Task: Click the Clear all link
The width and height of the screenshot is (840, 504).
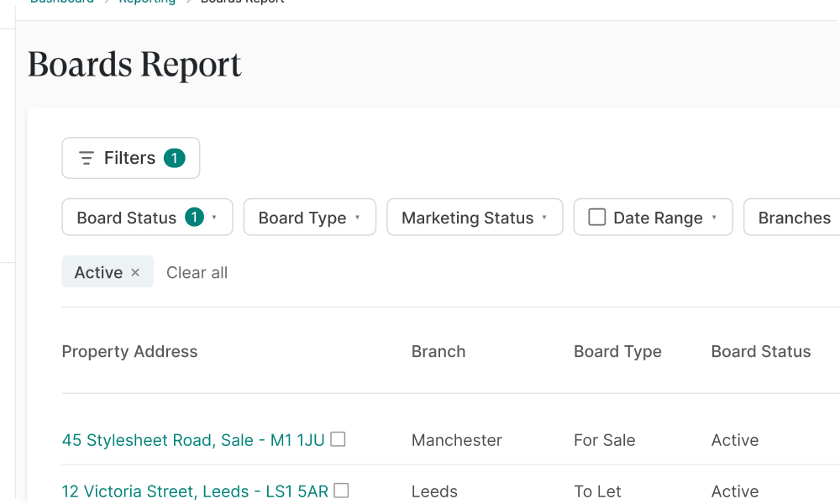Action: coord(197,272)
